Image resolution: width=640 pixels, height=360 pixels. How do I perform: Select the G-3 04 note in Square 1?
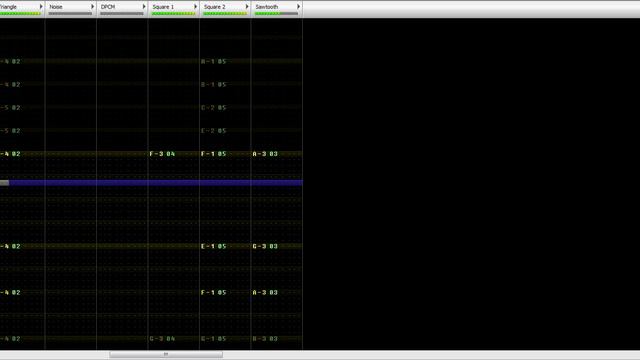[x=162, y=338]
